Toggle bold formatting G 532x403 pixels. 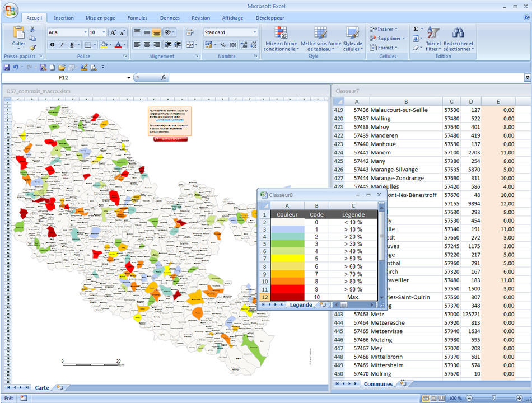click(52, 45)
